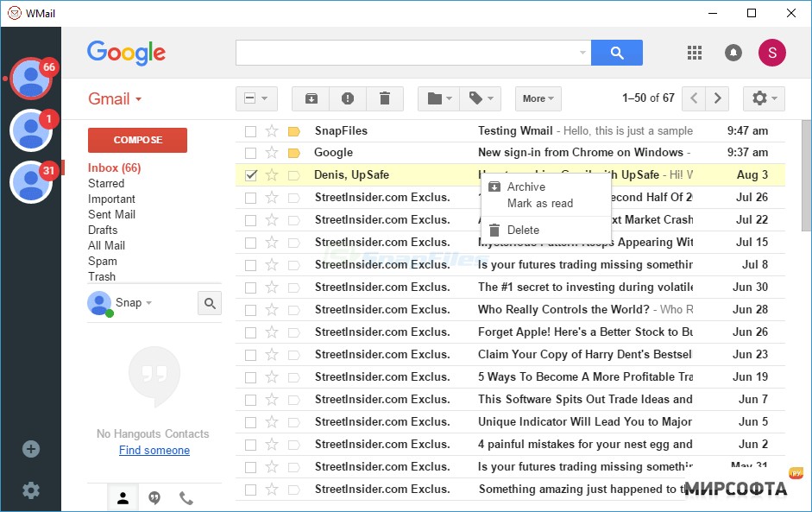
Task: Open the All Mail folder
Action: [106, 245]
